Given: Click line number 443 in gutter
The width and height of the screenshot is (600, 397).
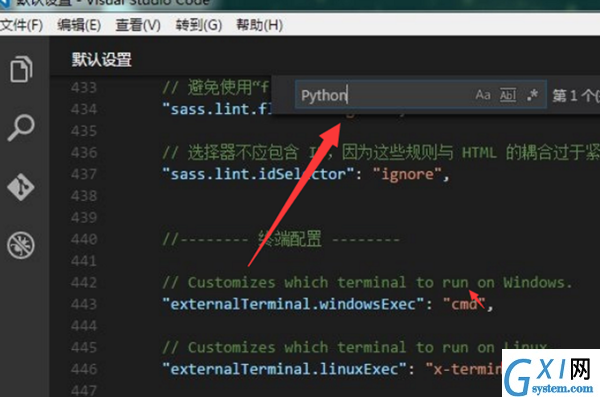Looking at the screenshot, I should (84, 304).
